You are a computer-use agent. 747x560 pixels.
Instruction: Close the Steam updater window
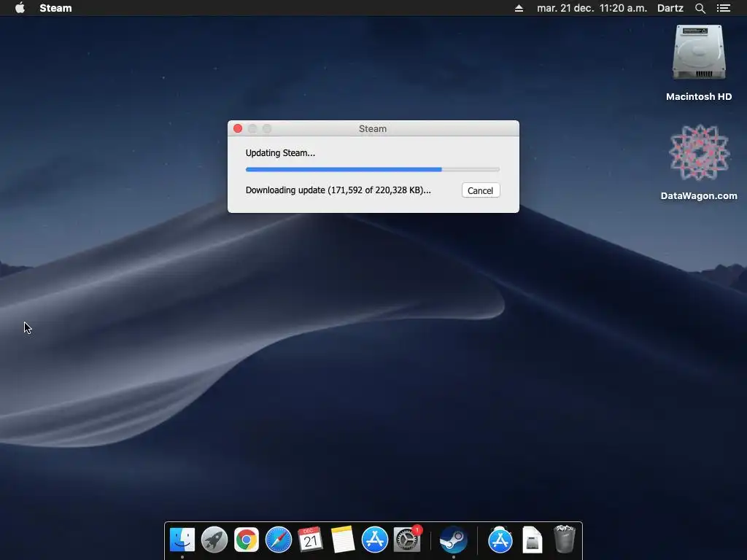[x=238, y=128]
